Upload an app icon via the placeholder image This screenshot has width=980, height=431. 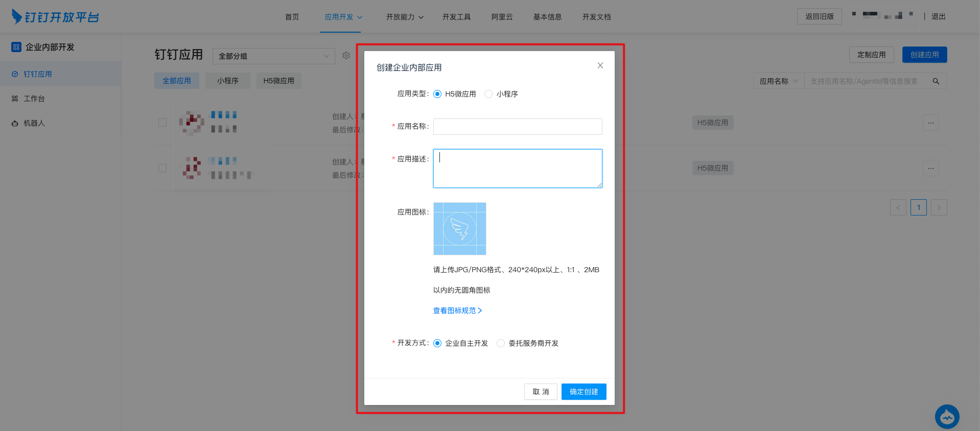(x=460, y=229)
